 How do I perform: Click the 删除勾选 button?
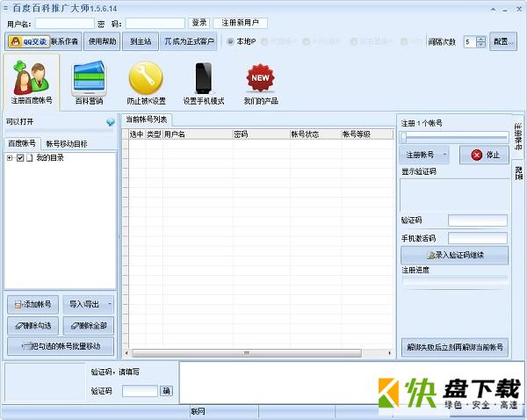pyautogui.click(x=33, y=325)
